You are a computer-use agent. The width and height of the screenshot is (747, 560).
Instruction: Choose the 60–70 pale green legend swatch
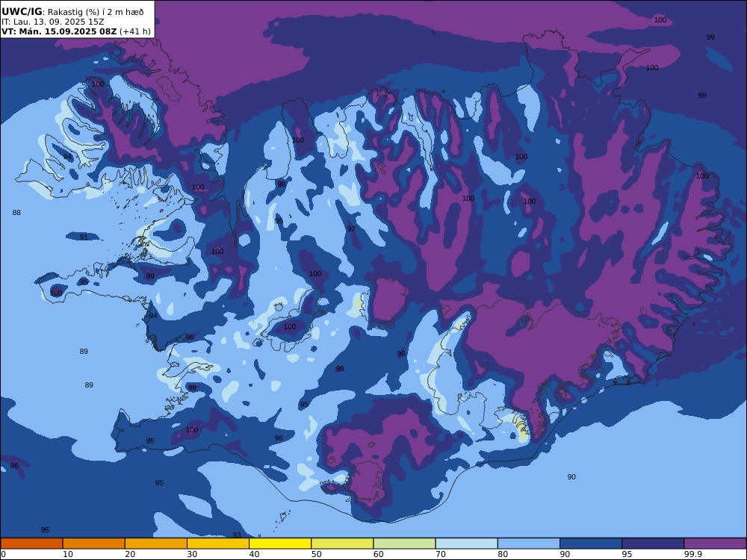coord(404,544)
